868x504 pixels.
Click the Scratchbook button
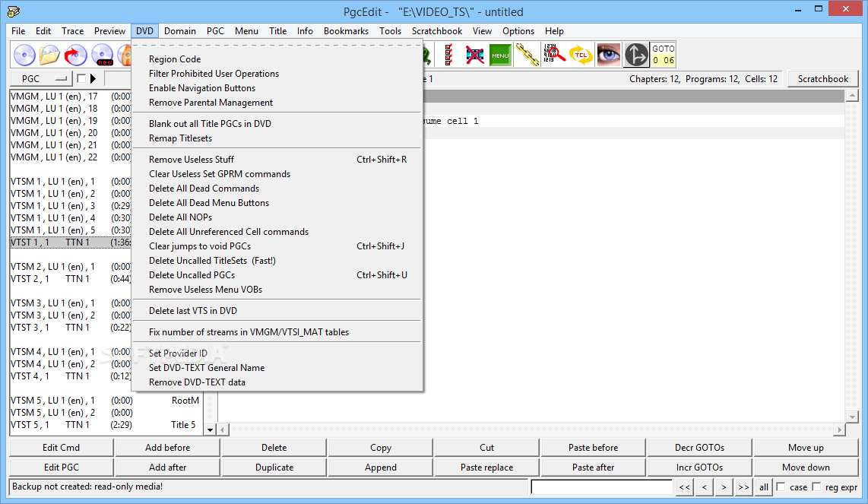pyautogui.click(x=822, y=78)
